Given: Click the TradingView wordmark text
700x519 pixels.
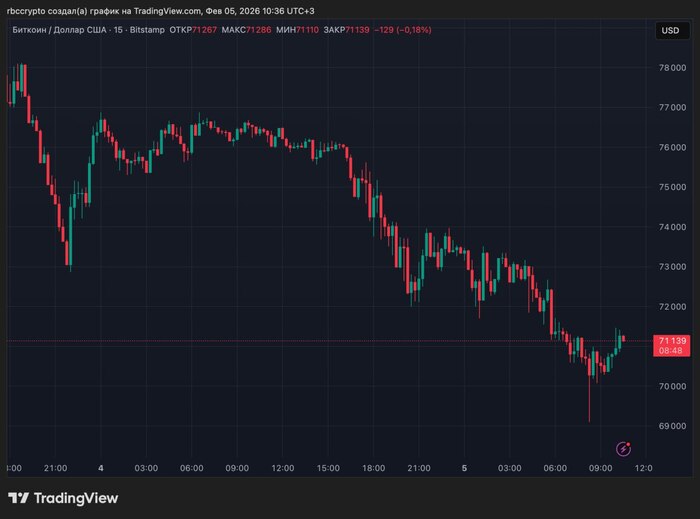Looking at the screenshot, I should [x=76, y=498].
